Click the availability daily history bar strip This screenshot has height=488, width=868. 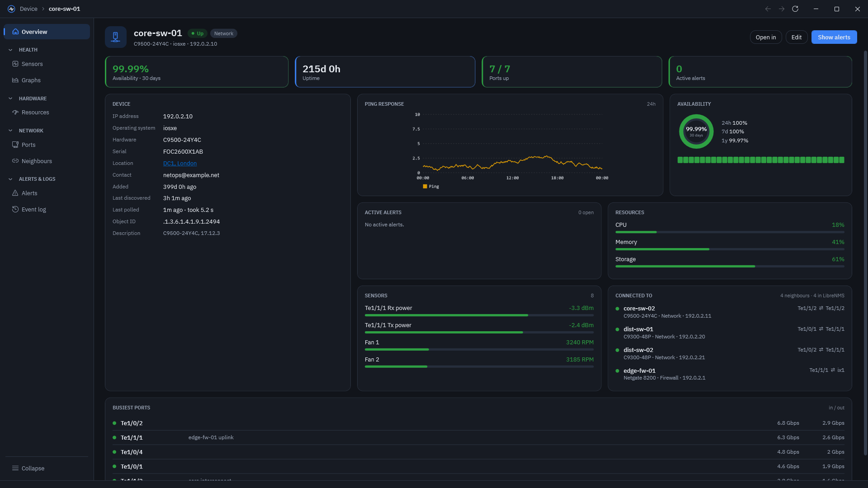click(761, 160)
